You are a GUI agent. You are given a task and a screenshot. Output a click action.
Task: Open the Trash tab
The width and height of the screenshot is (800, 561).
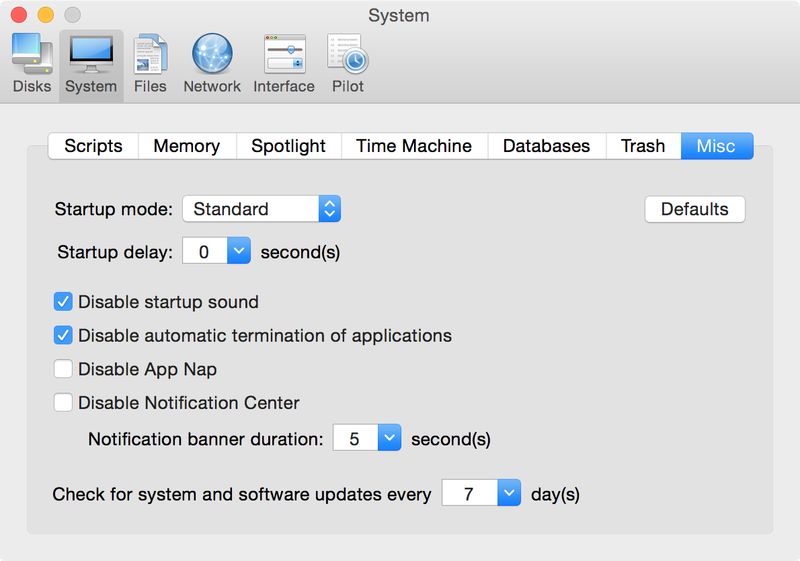pos(642,146)
